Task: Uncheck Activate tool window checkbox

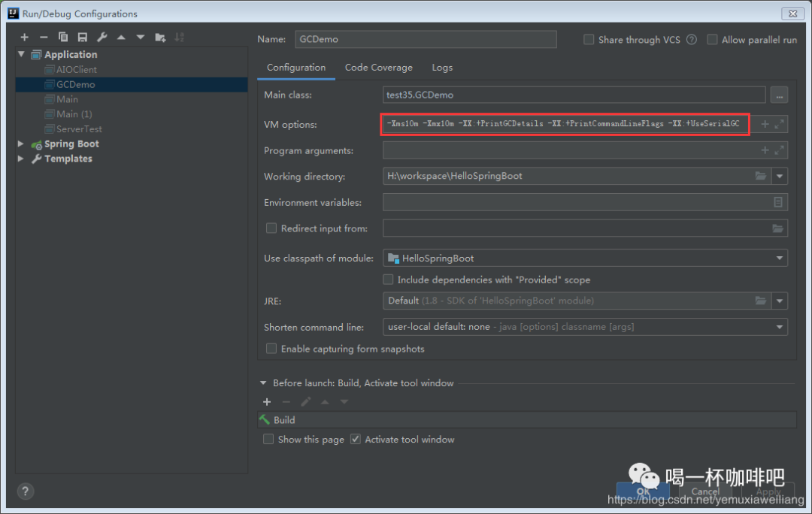Action: point(355,439)
